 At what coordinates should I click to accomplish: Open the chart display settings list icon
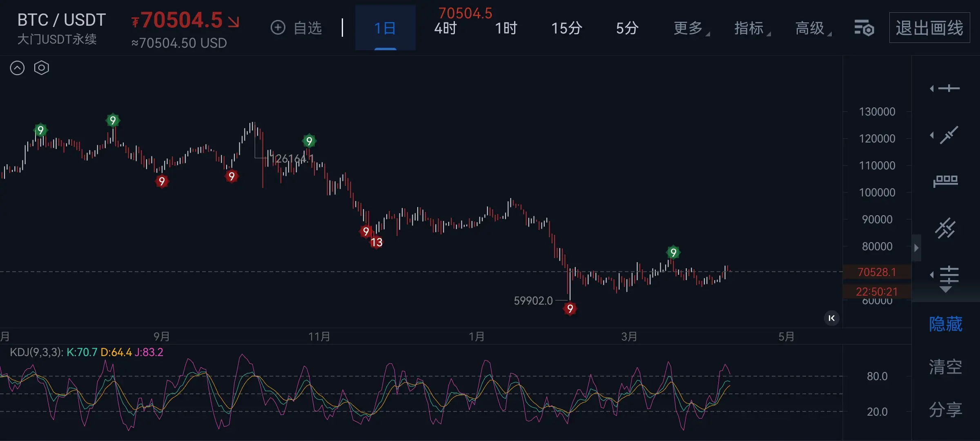(864, 28)
